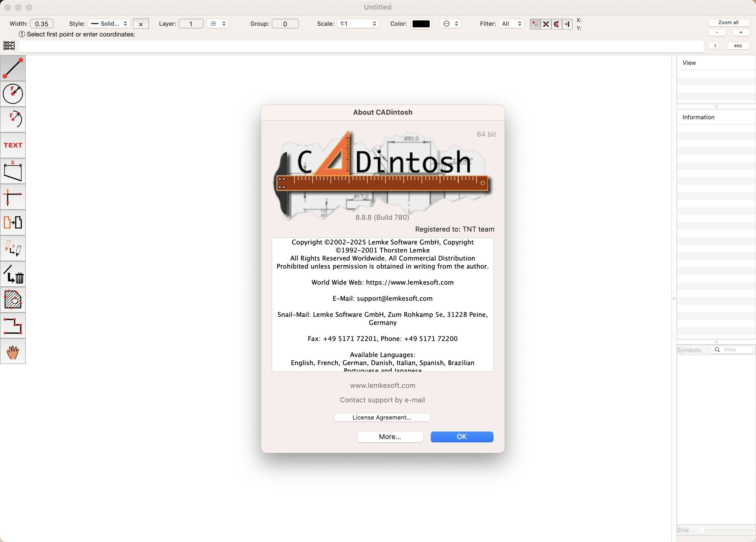The width and height of the screenshot is (756, 542).
Task: Click the '64 bit' label
Action: click(x=486, y=134)
